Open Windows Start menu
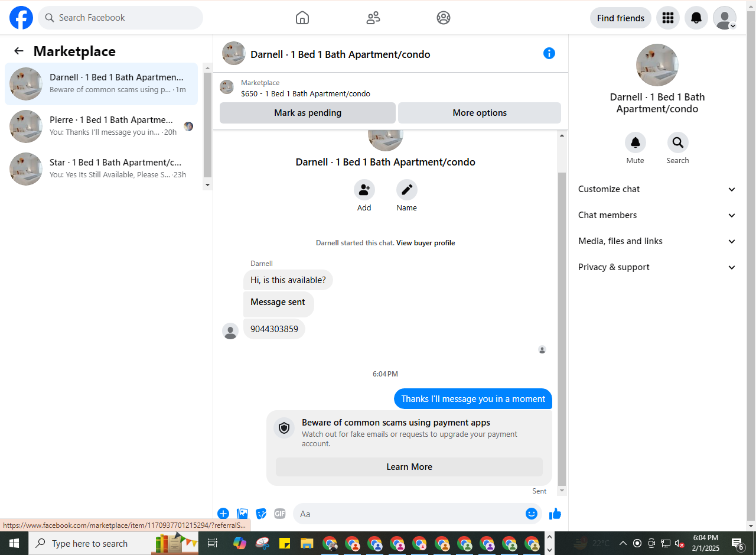The width and height of the screenshot is (756, 555). tap(14, 543)
